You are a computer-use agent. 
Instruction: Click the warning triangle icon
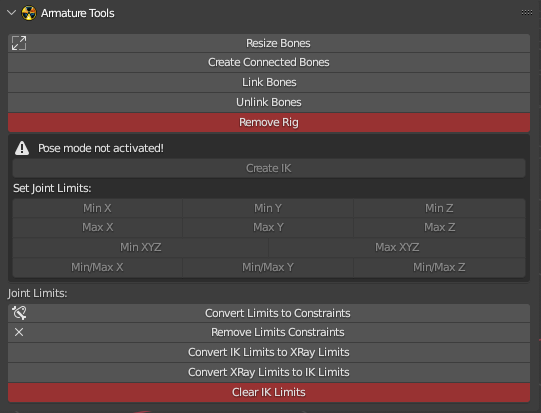click(x=22, y=148)
